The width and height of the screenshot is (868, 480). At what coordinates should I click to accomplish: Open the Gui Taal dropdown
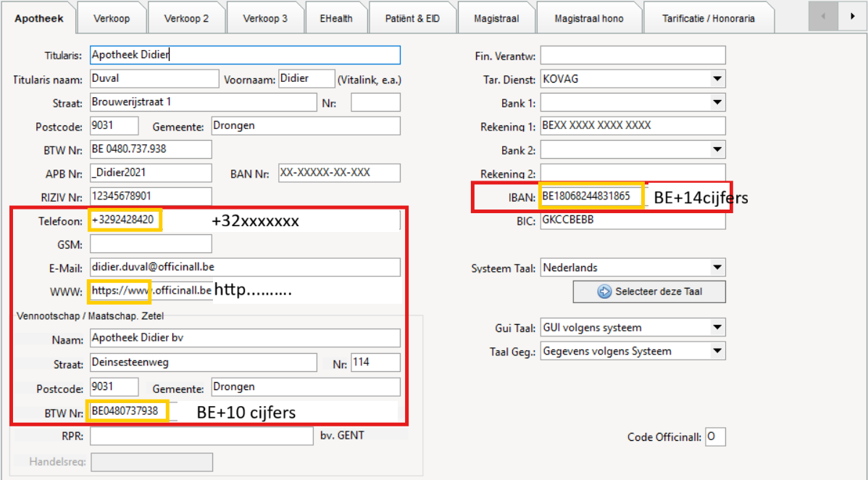pyautogui.click(x=717, y=328)
